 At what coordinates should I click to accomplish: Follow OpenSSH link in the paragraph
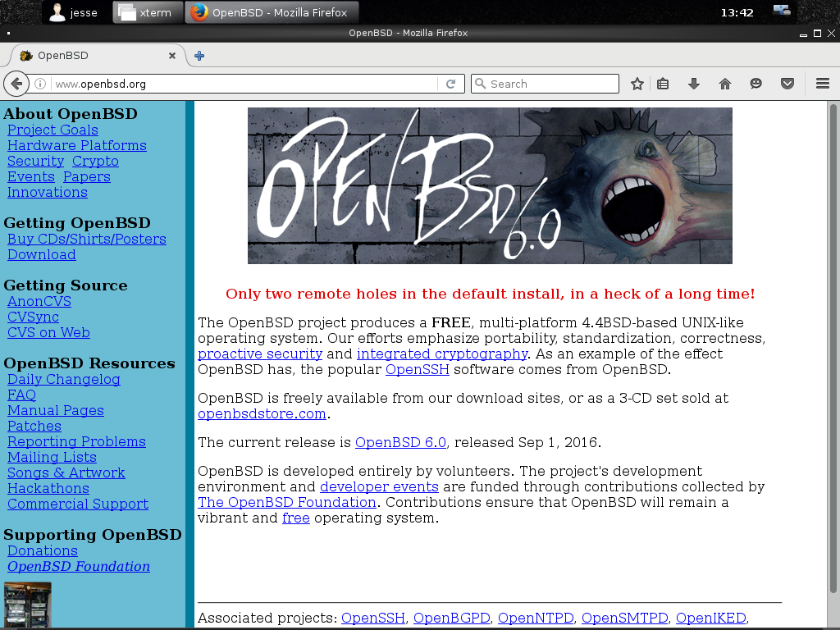click(418, 370)
